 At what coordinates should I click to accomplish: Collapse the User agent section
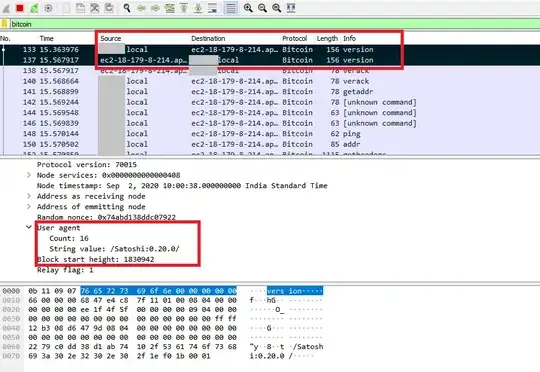[x=29, y=227]
